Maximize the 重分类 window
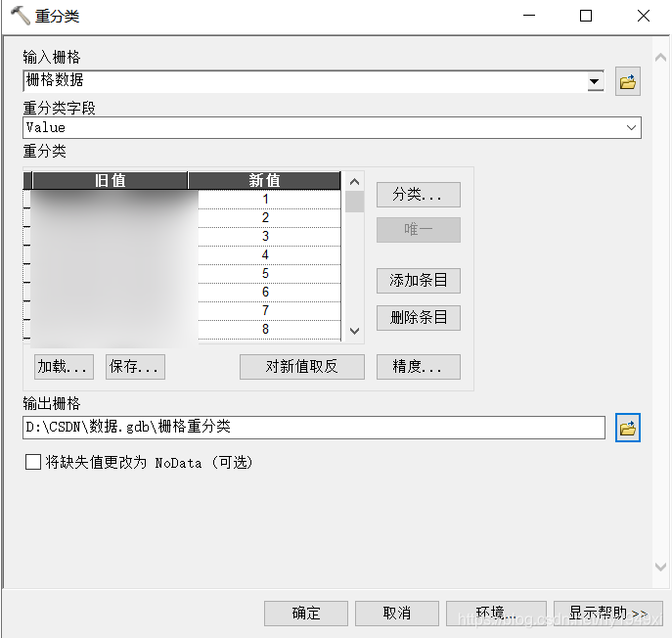 [586, 16]
